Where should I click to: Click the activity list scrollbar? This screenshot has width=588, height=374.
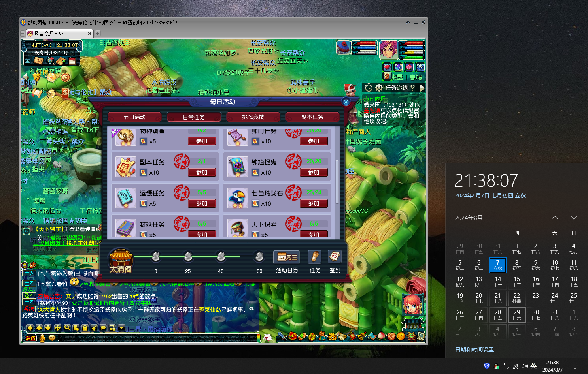pos(337,182)
